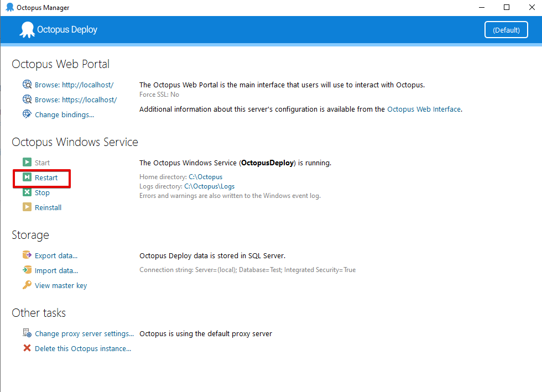Select Delete this Octopus instance...
This screenshot has height=392, width=542.
pyautogui.click(x=83, y=349)
